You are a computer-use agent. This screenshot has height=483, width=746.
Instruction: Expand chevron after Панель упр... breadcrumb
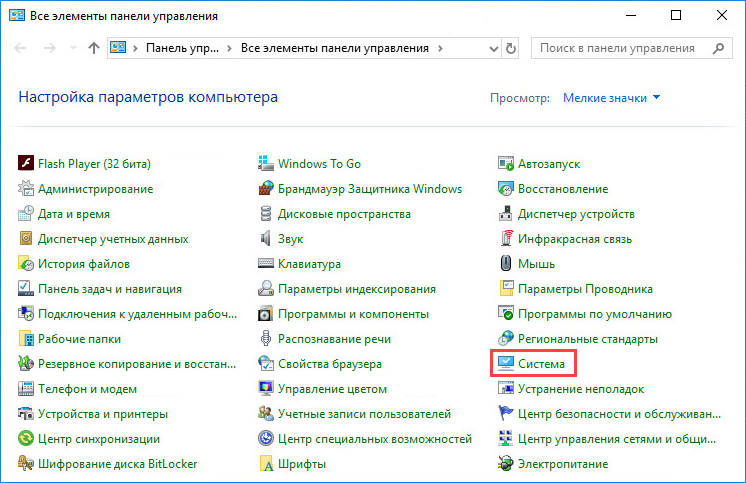229,48
